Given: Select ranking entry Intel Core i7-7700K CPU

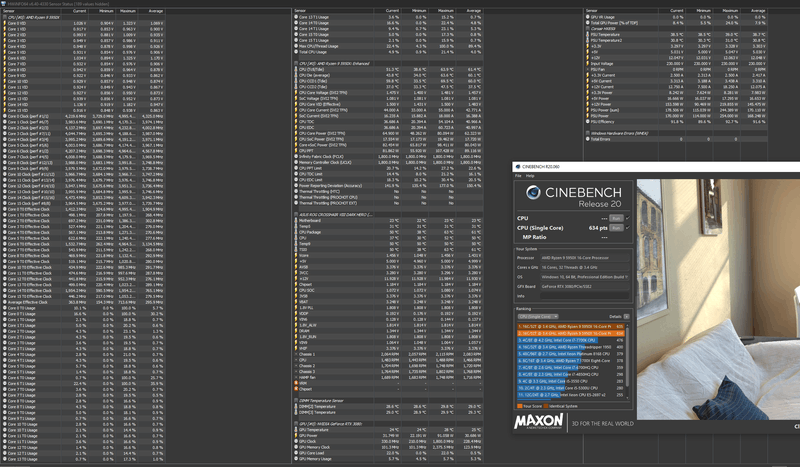Looking at the screenshot, I should [x=571, y=340].
